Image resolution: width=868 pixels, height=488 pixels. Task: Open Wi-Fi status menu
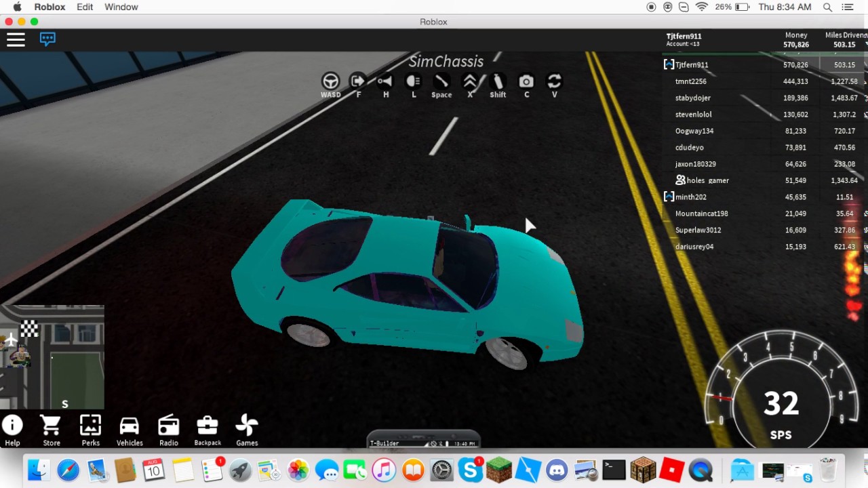coord(701,7)
